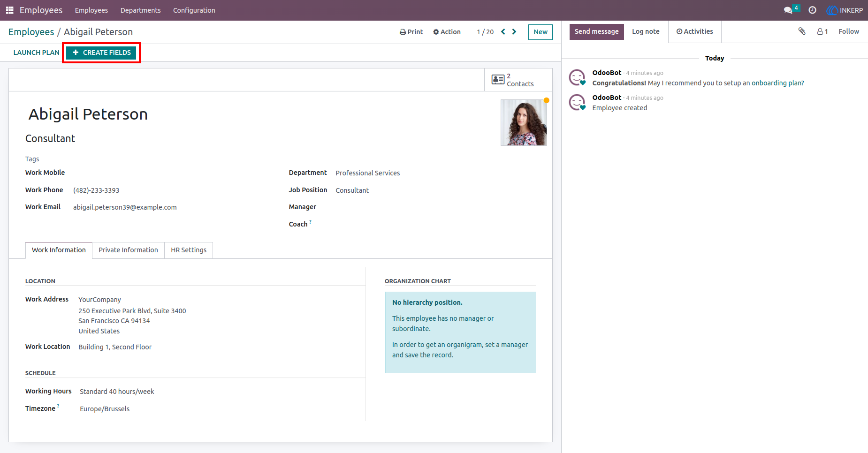Click the orange presence status dot

(547, 100)
